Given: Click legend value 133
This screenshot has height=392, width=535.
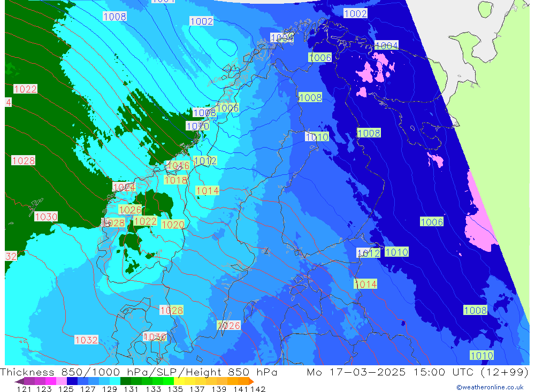Looking at the screenshot, I should [x=153, y=389].
